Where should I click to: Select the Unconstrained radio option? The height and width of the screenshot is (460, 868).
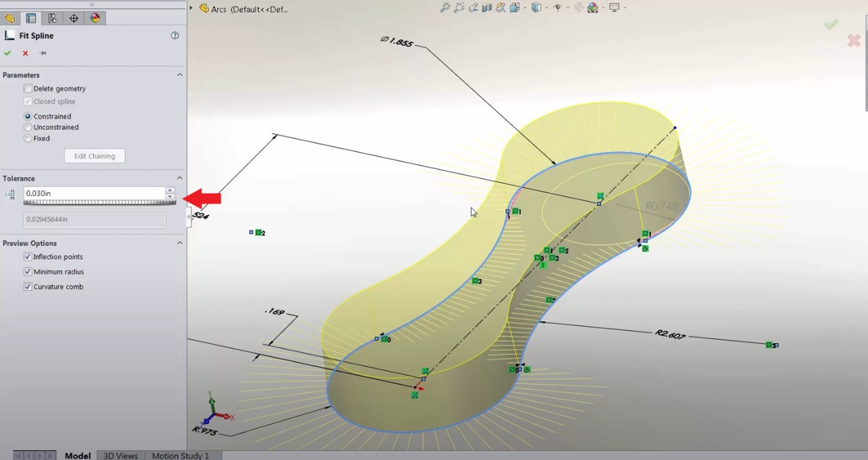28,127
